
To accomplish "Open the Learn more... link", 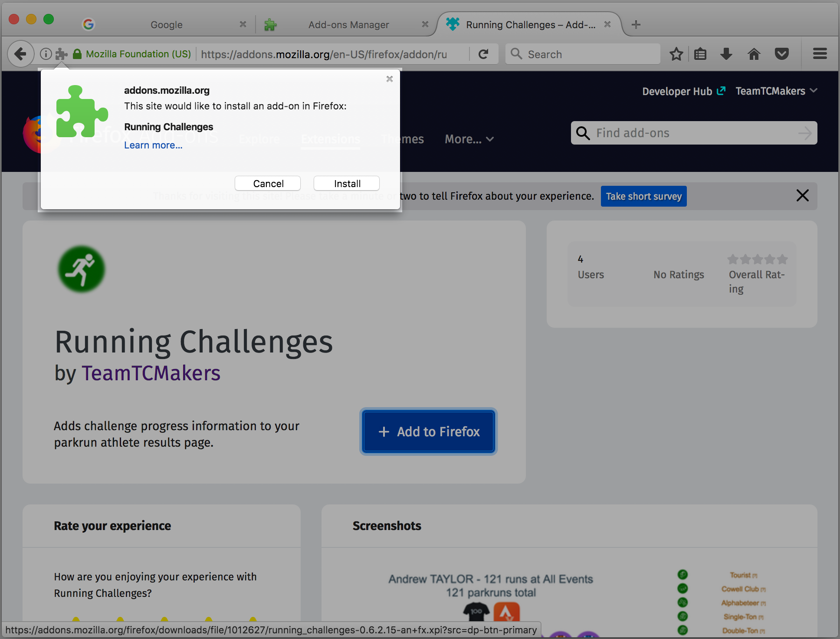I will 153,145.
